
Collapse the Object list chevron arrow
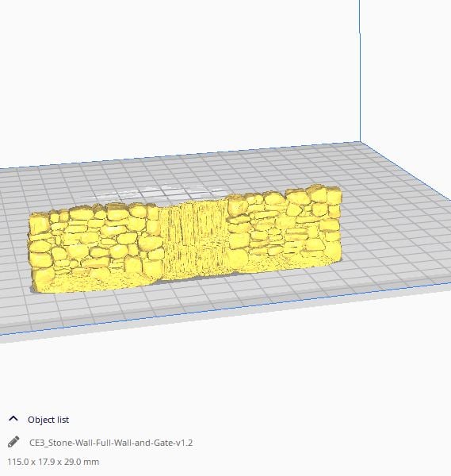[x=13, y=419]
